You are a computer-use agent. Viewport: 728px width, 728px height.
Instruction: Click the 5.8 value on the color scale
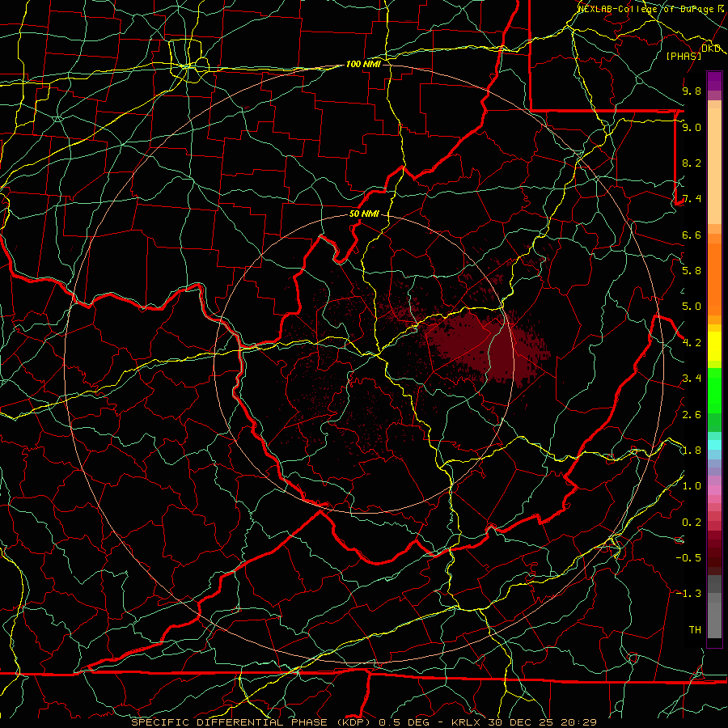tap(692, 270)
